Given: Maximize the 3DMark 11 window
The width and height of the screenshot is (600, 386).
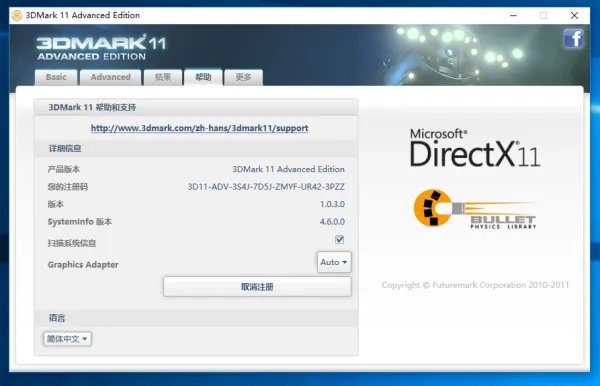Looking at the screenshot, I should coord(543,15).
